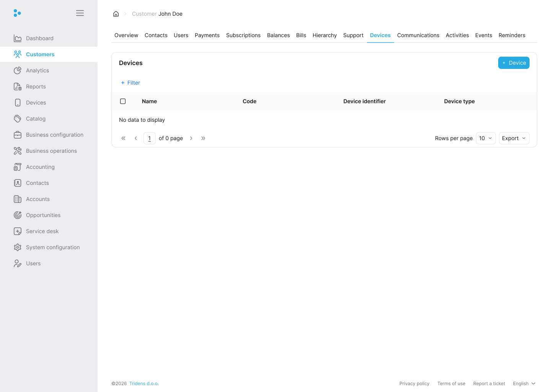Click the Service desk sidebar icon
This screenshot has height=392, width=551.
point(18,231)
